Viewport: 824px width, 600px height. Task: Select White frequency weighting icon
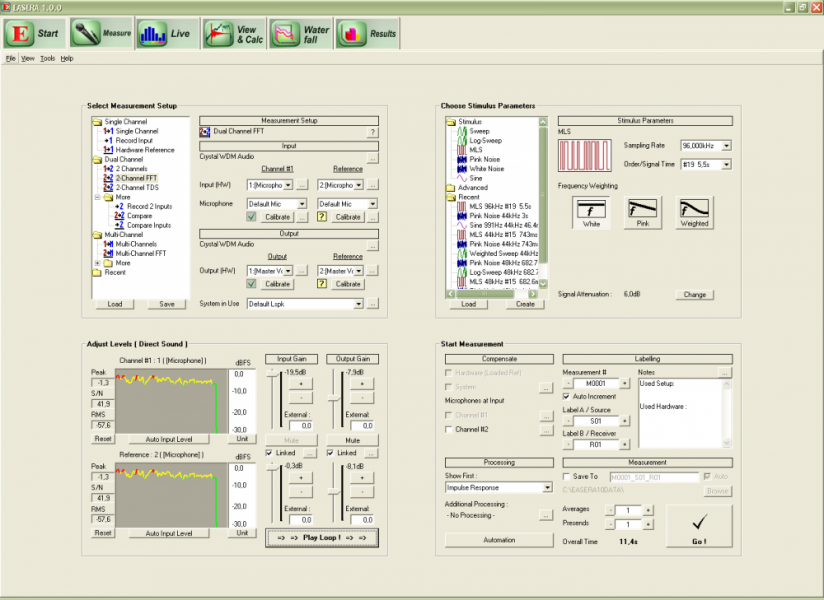tap(591, 212)
